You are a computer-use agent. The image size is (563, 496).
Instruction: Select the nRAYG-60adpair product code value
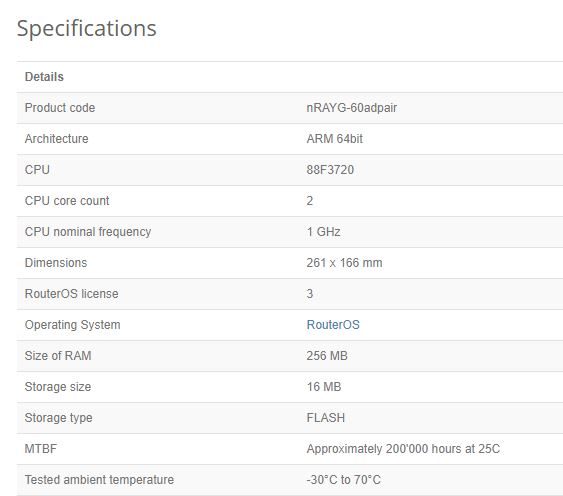[352, 108]
